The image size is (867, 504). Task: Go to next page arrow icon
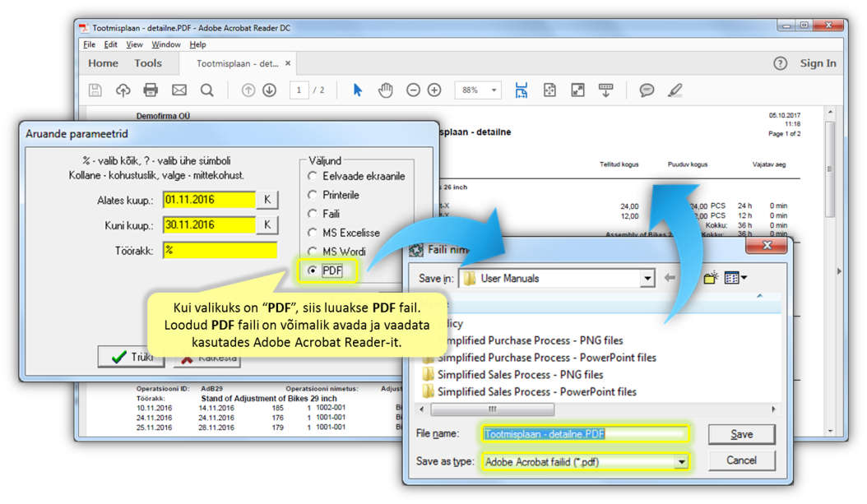click(269, 90)
